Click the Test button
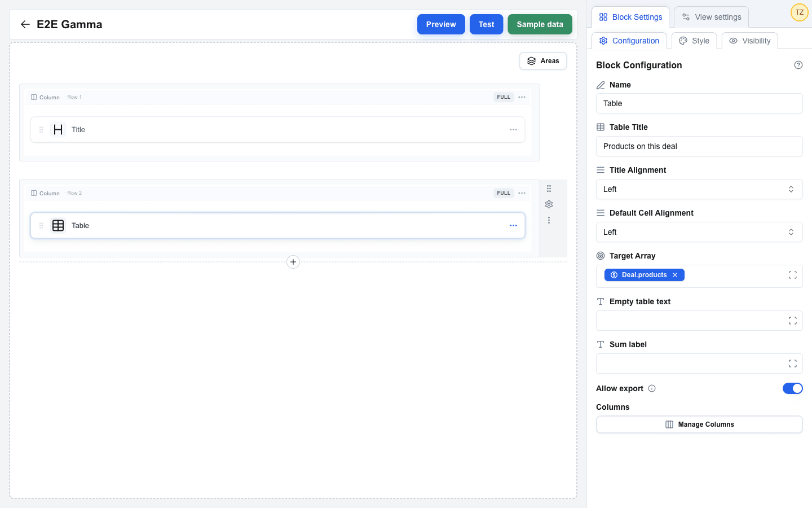The width and height of the screenshot is (812, 508). coord(486,24)
